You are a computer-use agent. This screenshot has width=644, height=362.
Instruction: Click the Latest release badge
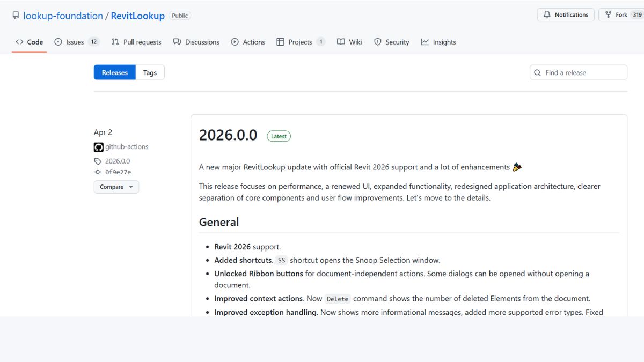279,136
